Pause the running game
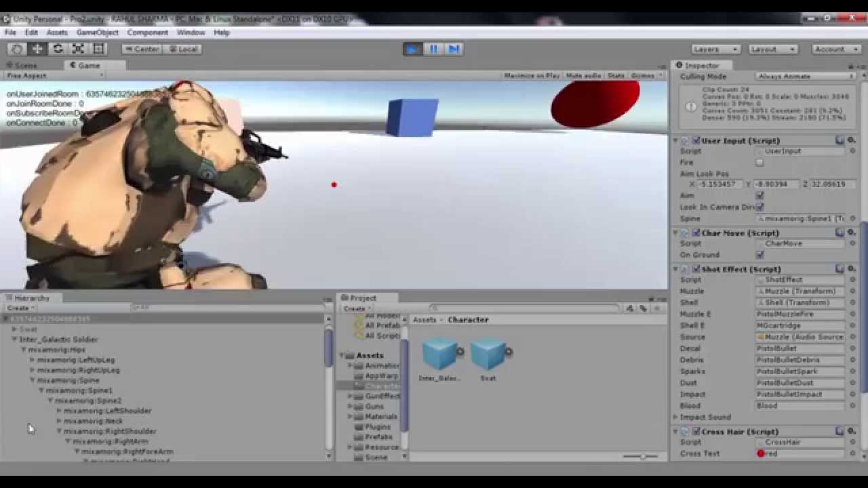Viewport: 868px width, 488px height. [x=433, y=49]
